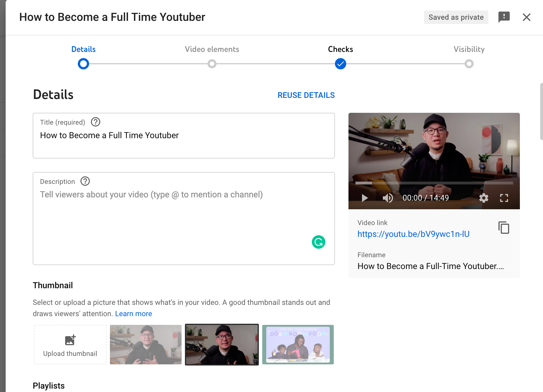
Task: Click the settings gear icon in video player
Action: click(484, 198)
